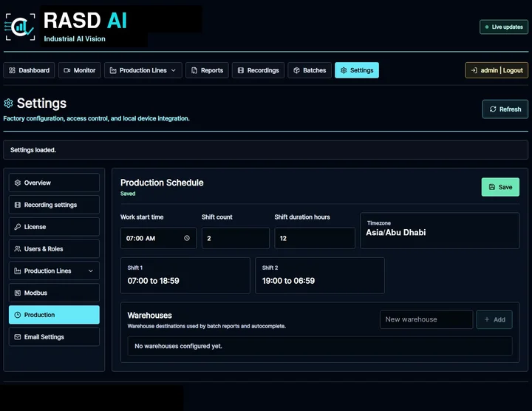This screenshot has width=532, height=411.
Task: Click the Save button
Action: pos(500,187)
